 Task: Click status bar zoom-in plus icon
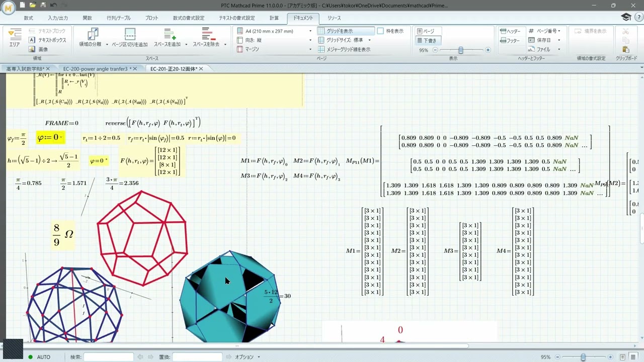[x=610, y=357]
